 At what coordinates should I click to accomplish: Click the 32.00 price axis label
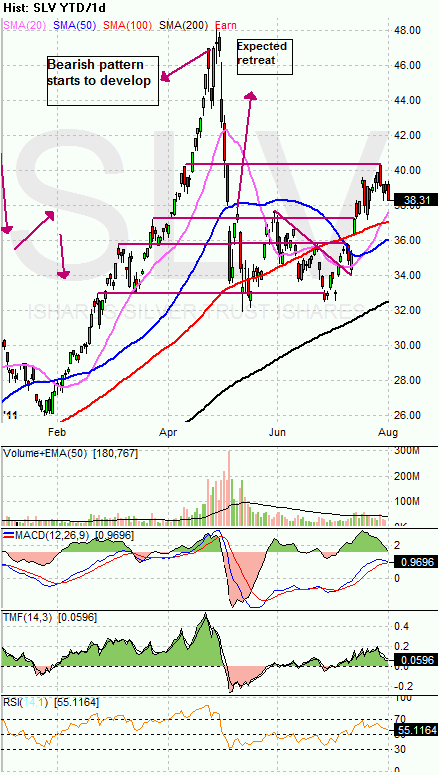(x=409, y=310)
